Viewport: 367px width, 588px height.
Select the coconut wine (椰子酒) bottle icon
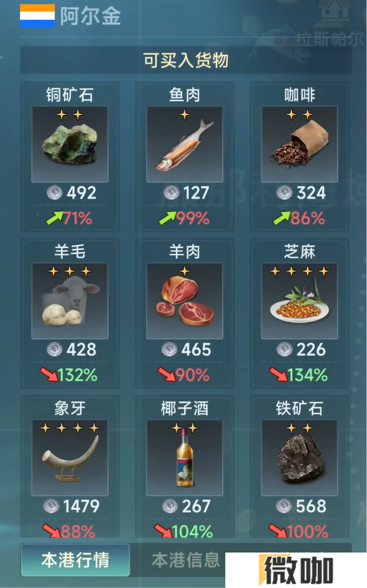click(184, 457)
